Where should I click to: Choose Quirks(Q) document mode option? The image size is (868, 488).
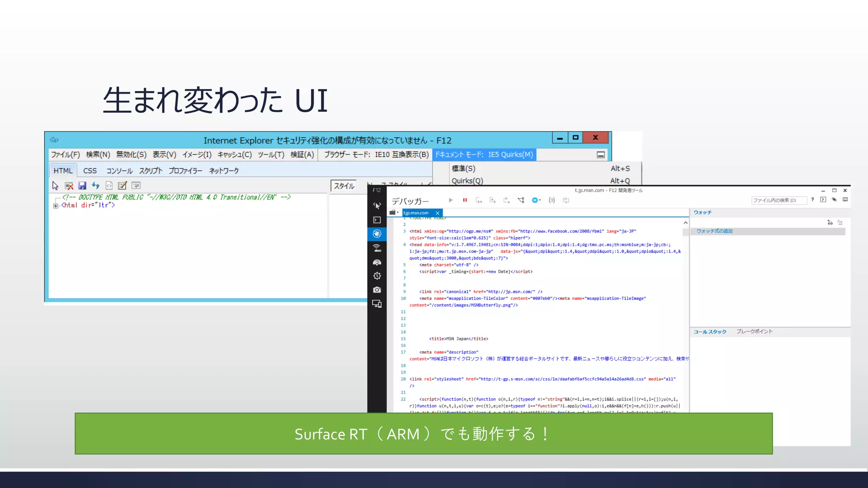540,180
